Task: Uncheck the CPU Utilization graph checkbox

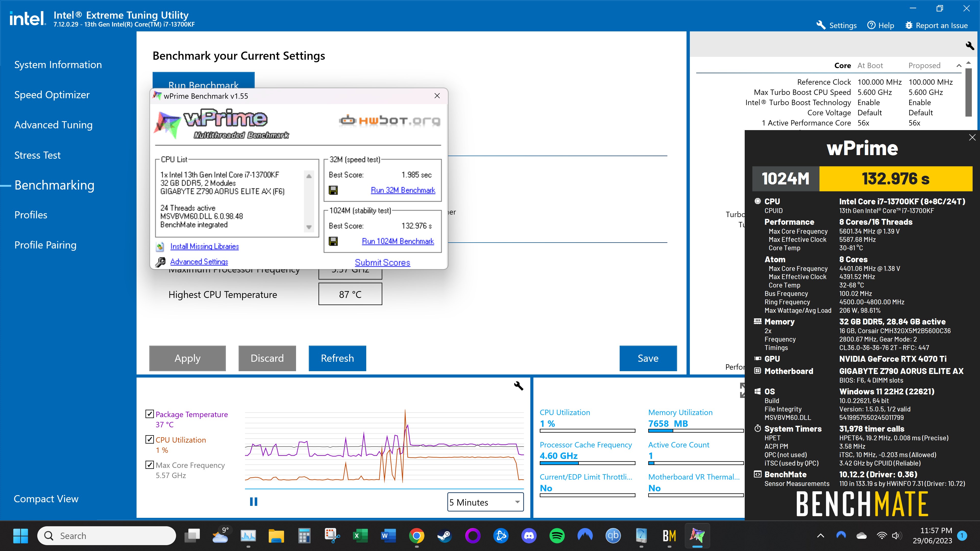Action: pyautogui.click(x=150, y=440)
